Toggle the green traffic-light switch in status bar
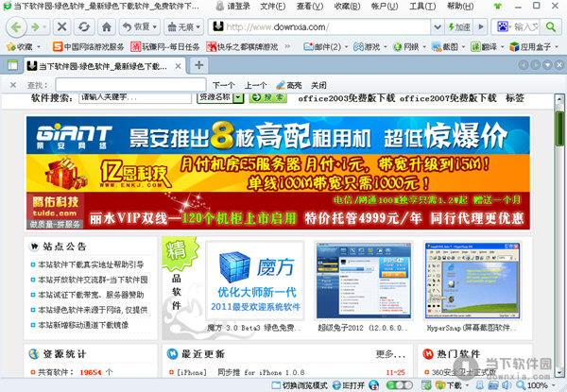The height and width of the screenshot is (392, 567). [399, 385]
